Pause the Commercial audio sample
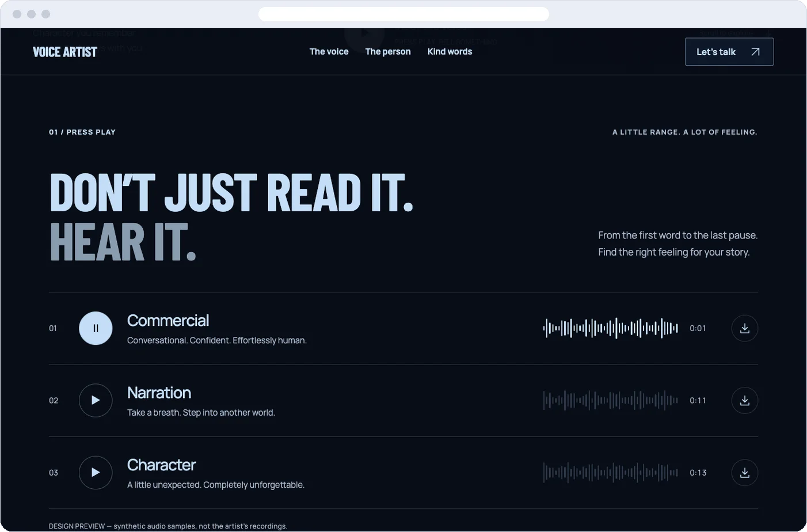Image resolution: width=807 pixels, height=532 pixels. coord(96,328)
